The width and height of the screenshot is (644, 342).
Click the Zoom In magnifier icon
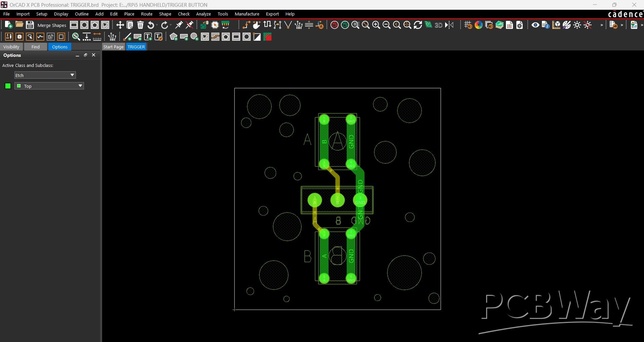tap(376, 25)
